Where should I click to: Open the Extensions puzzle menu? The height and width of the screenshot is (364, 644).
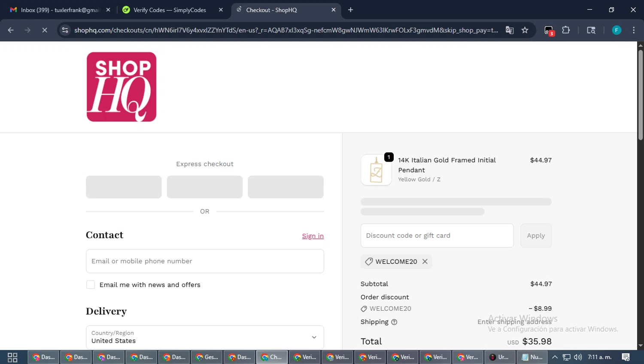point(566,30)
